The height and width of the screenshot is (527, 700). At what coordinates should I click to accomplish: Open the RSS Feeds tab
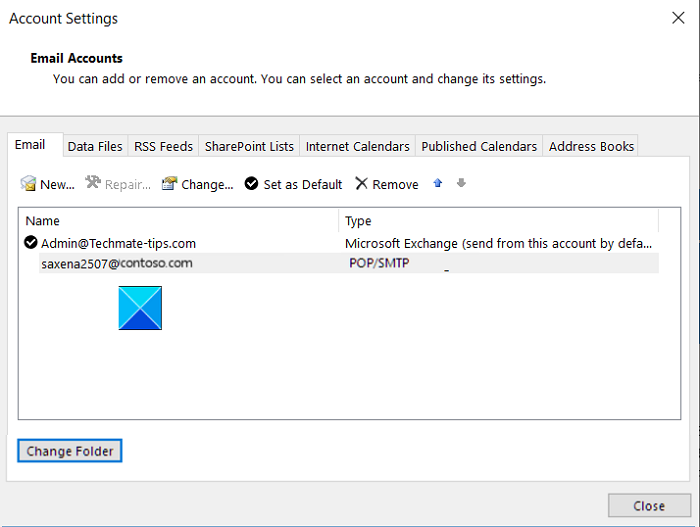pos(162,146)
